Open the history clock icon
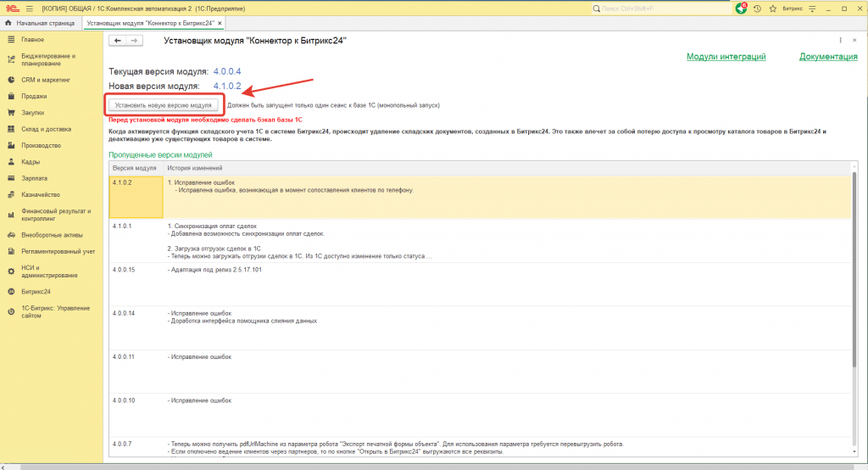The image size is (868, 470). coord(756,8)
